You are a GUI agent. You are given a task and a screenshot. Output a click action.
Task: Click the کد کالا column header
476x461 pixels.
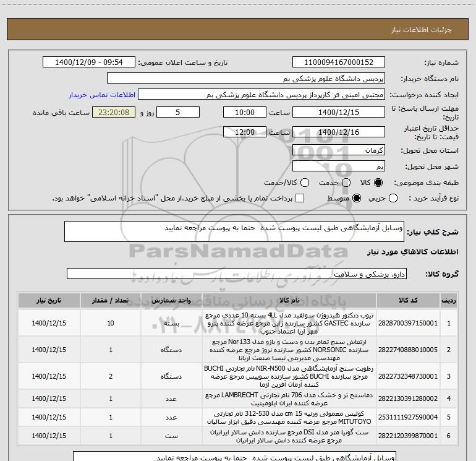coord(408,300)
